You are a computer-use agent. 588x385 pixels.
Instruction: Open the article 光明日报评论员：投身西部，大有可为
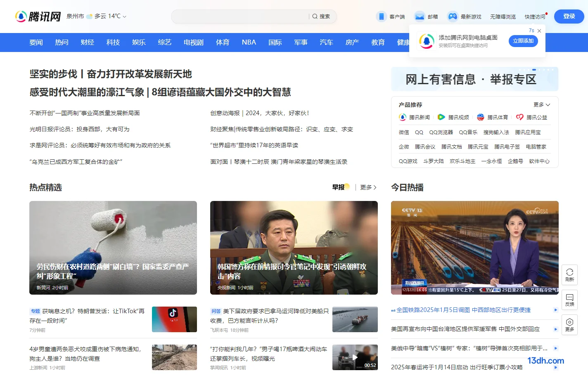click(80, 129)
